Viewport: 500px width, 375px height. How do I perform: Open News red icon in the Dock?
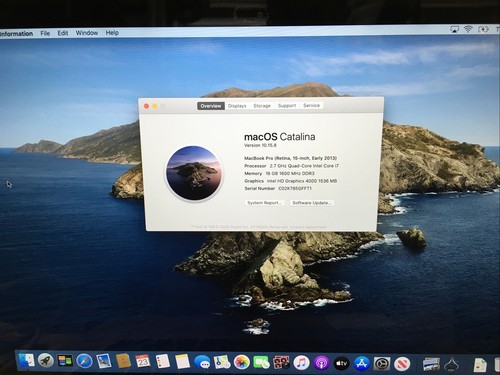coord(402,364)
